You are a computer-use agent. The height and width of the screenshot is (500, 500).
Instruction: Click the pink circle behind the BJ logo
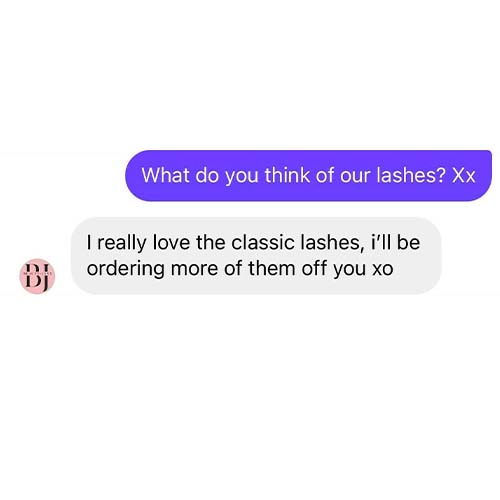(37, 276)
